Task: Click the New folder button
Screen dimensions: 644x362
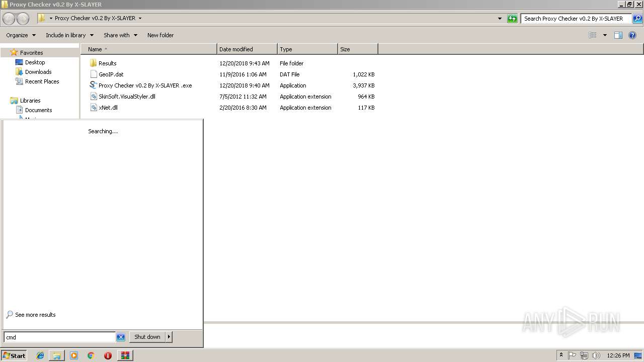Action: (160, 35)
